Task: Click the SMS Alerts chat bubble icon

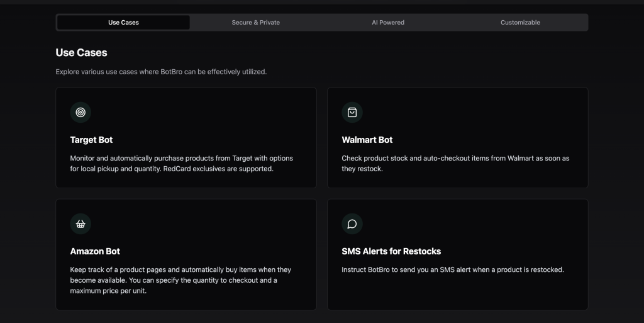Action: [x=352, y=224]
